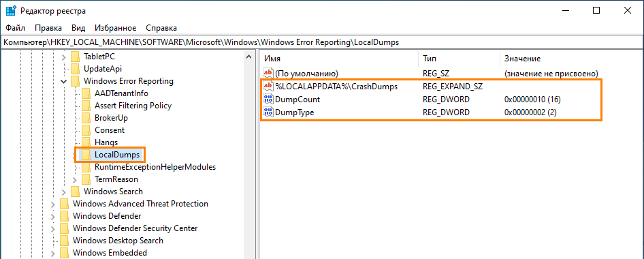Expand the Windows Defender node arrow
The image size is (644, 259).
click(52, 216)
